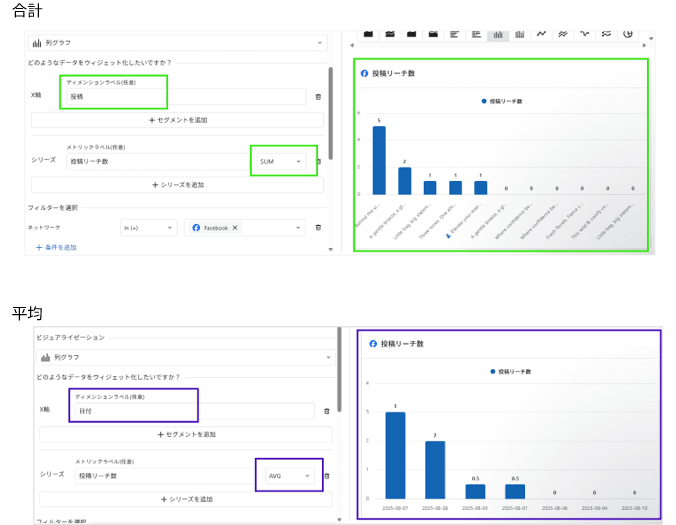
Task: Delete the SUM series row
Action: [319, 161]
